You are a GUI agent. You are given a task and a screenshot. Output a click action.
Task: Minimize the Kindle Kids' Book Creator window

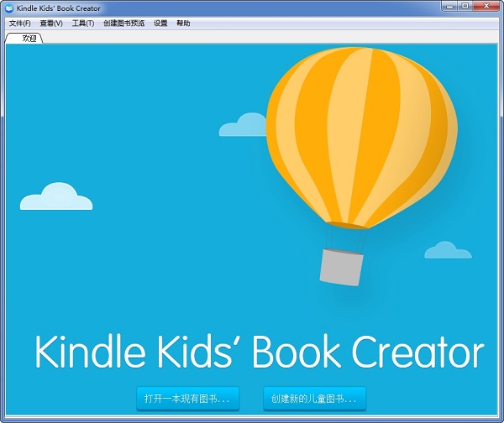pyautogui.click(x=449, y=6)
